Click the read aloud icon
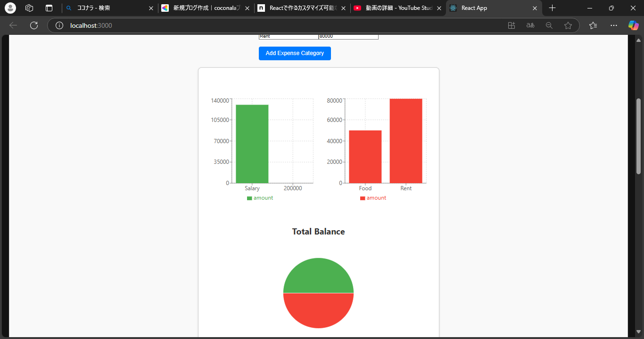644x339 pixels. pyautogui.click(x=530, y=25)
